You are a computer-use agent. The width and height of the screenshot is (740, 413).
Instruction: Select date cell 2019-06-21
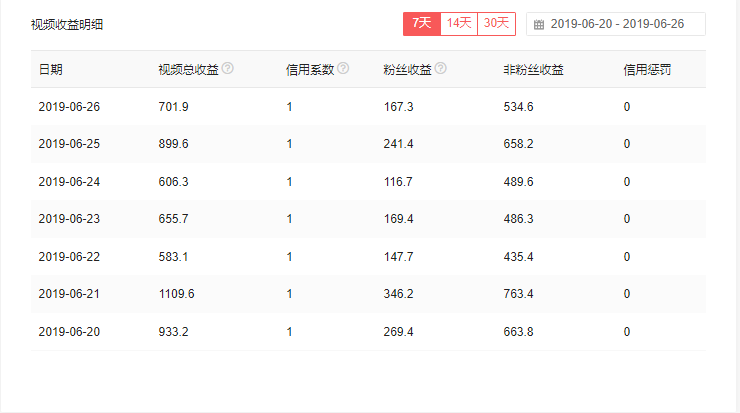coord(69,294)
